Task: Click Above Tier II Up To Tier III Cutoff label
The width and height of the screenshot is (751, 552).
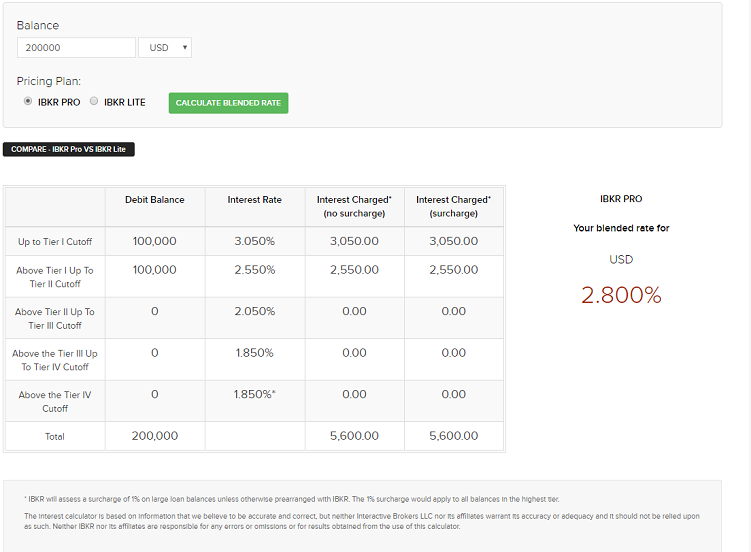Action: pyautogui.click(x=55, y=319)
